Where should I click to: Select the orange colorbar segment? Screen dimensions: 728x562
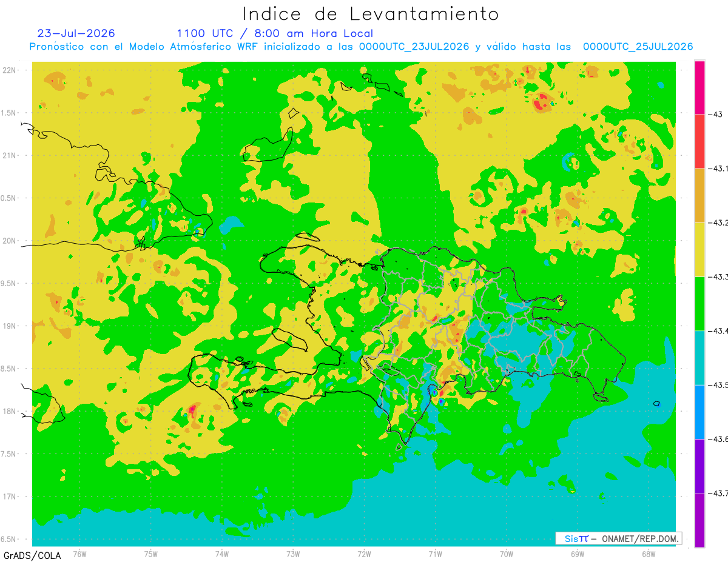(x=699, y=195)
